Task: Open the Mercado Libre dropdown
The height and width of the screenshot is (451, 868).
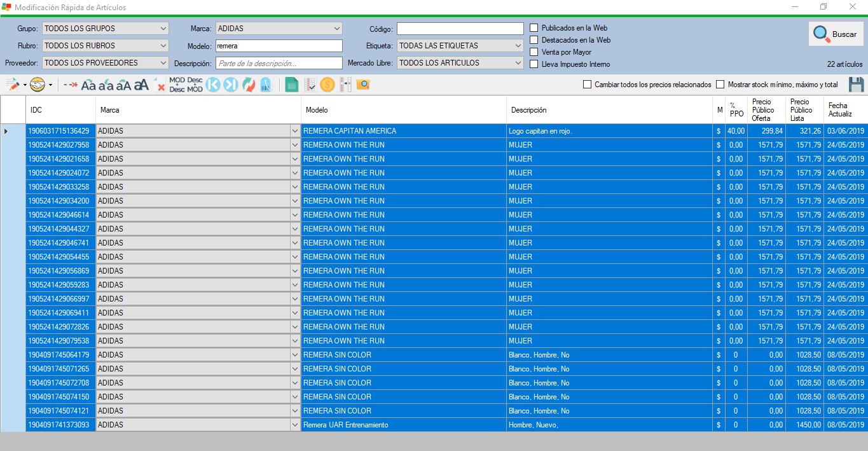Action: tap(460, 63)
